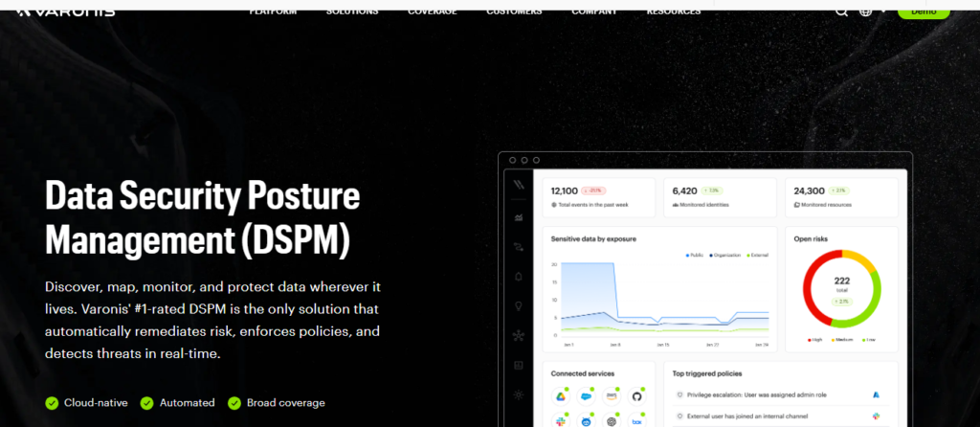
Task: Click the green check icon beside Automated
Action: coord(146,403)
